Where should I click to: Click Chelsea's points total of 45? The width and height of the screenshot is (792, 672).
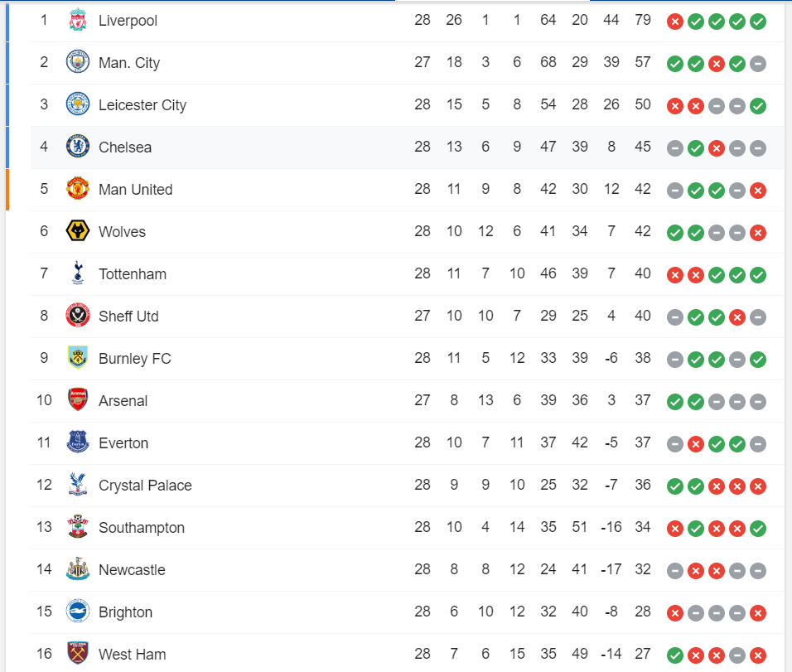[x=643, y=147]
